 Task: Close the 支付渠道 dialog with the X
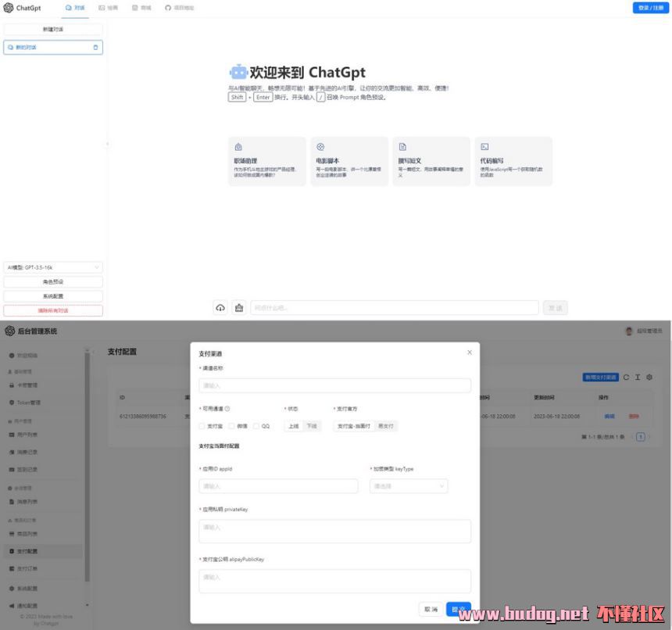[x=469, y=353]
